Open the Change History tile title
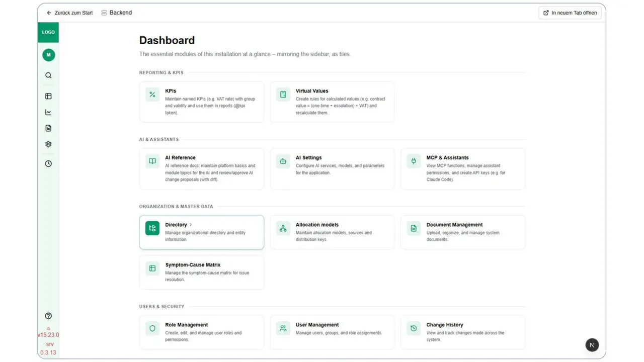The image size is (644, 362). (x=445, y=325)
